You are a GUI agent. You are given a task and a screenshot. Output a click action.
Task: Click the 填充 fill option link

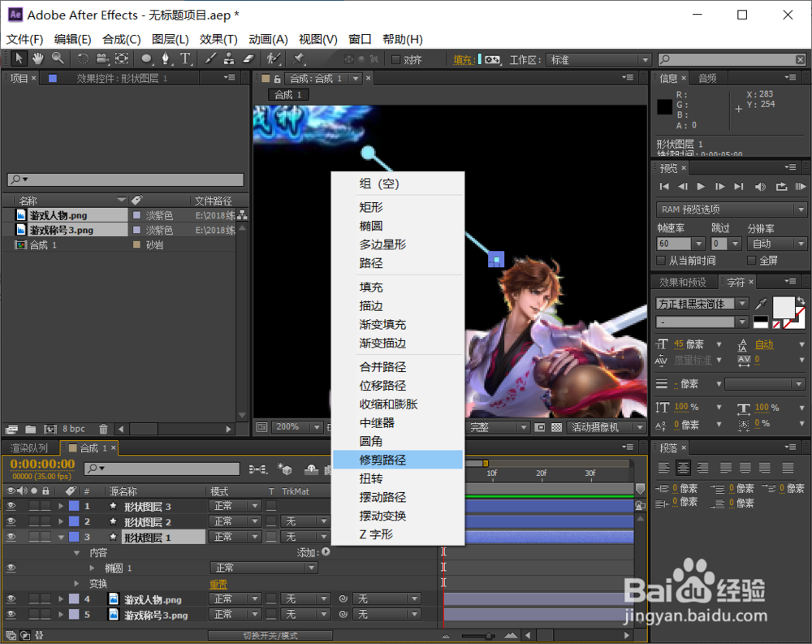point(463,60)
